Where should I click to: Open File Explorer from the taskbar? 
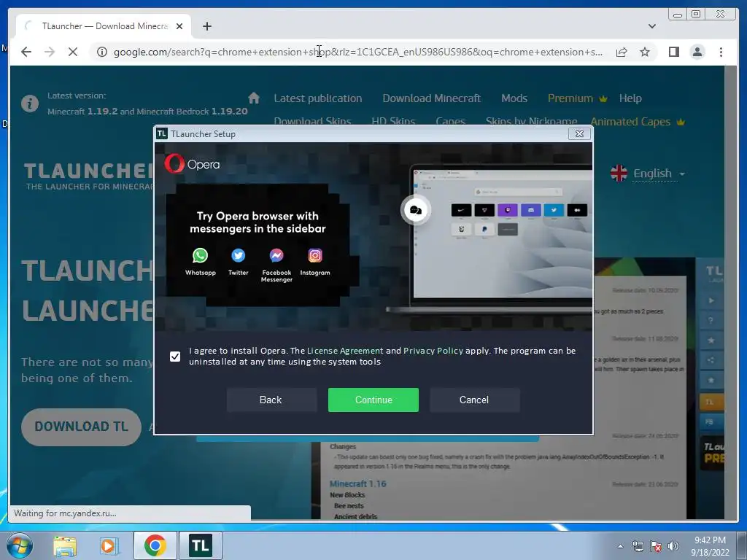(x=65, y=545)
